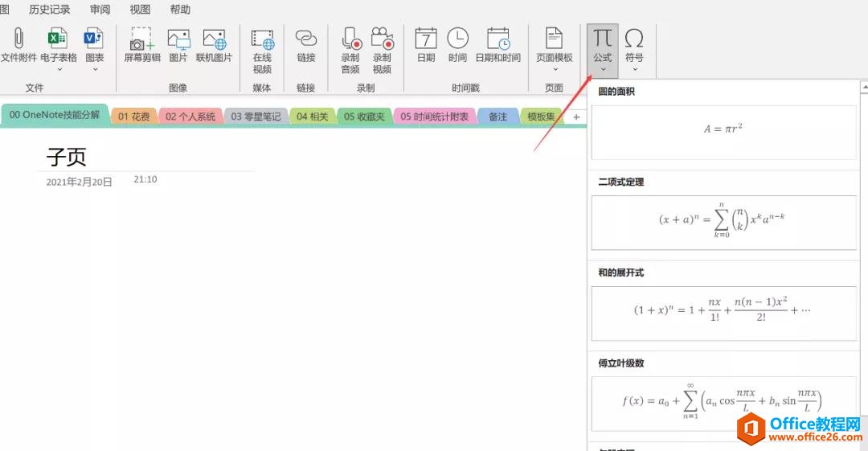Switch to 02 个人系统 section tab
This screenshot has width=868, height=451.
click(190, 117)
